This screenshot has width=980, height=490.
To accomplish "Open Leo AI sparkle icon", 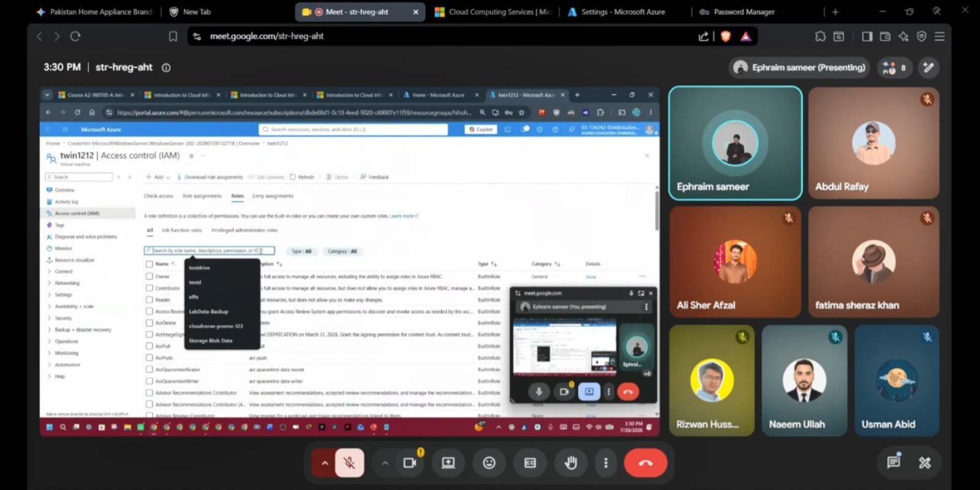I will pyautogui.click(x=903, y=36).
